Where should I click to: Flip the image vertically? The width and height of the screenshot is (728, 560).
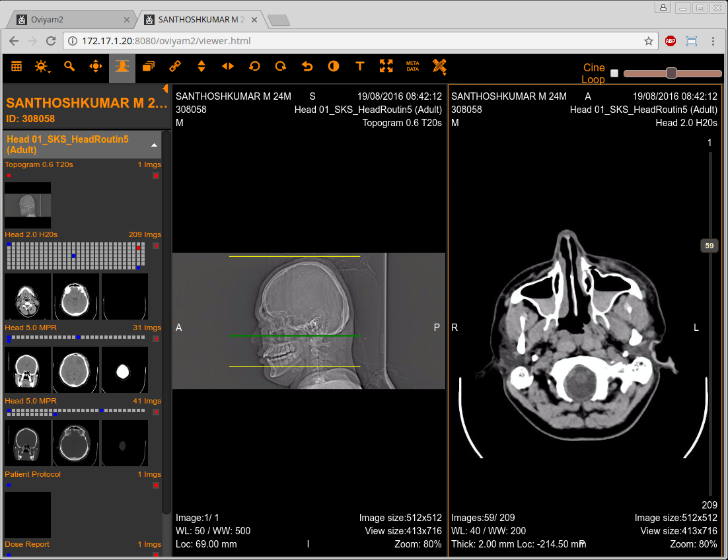coord(201,66)
